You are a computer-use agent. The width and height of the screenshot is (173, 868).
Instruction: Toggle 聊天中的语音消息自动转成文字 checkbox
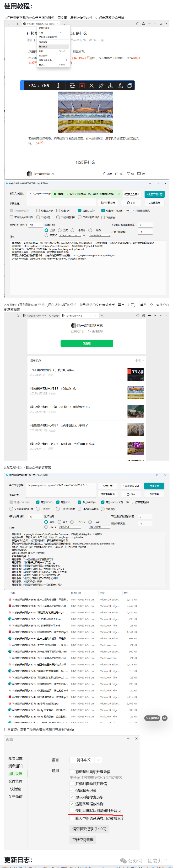tap(72, 818)
